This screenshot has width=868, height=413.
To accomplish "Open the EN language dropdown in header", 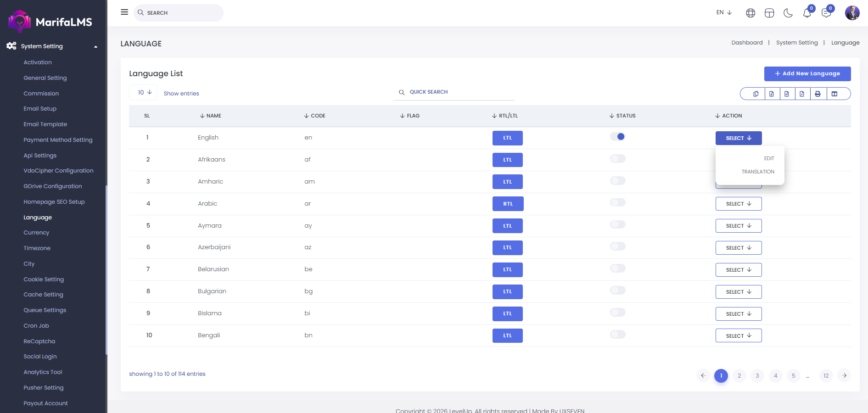I will 724,12.
